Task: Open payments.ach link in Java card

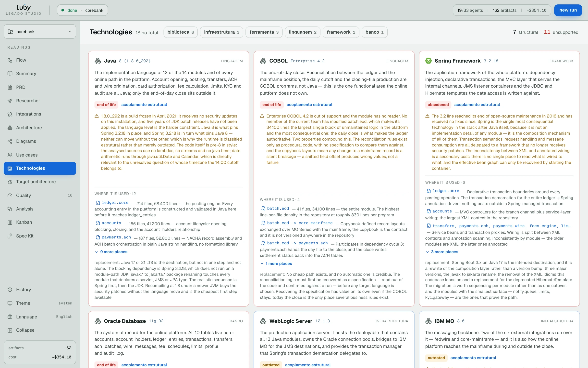Action: pyautogui.click(x=113, y=237)
